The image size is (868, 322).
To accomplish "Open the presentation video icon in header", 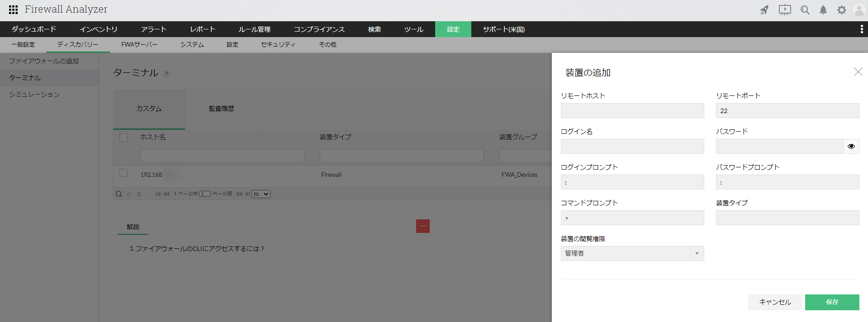I will pos(785,10).
